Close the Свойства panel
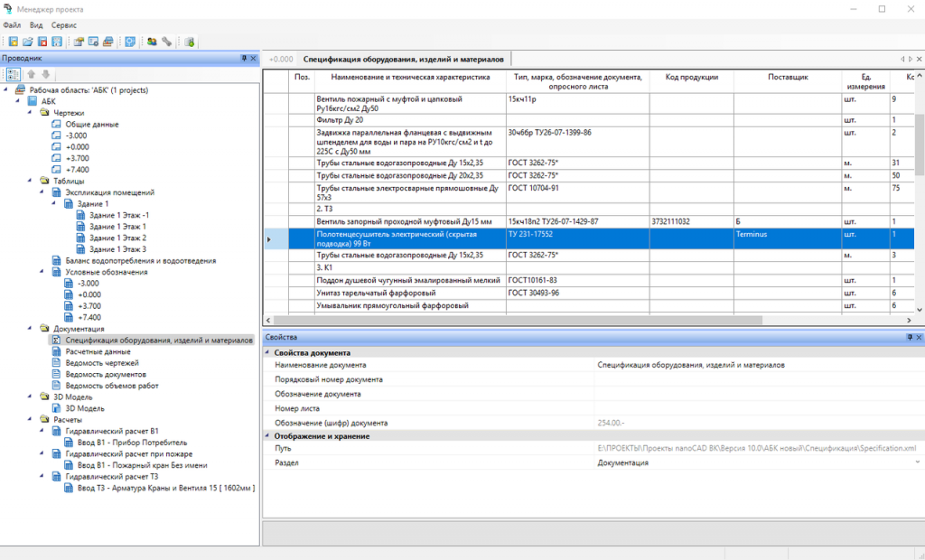The width and height of the screenshot is (925, 560). tap(919, 337)
